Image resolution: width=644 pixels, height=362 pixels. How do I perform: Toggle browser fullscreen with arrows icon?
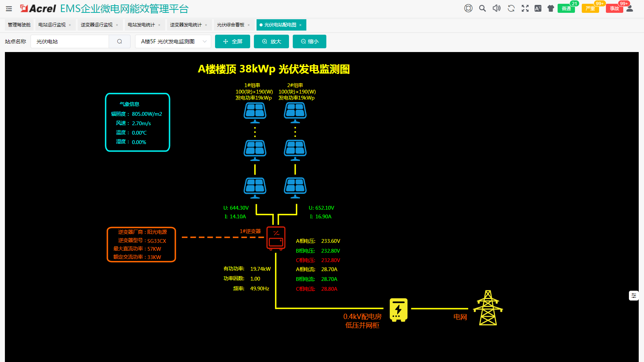525,8
